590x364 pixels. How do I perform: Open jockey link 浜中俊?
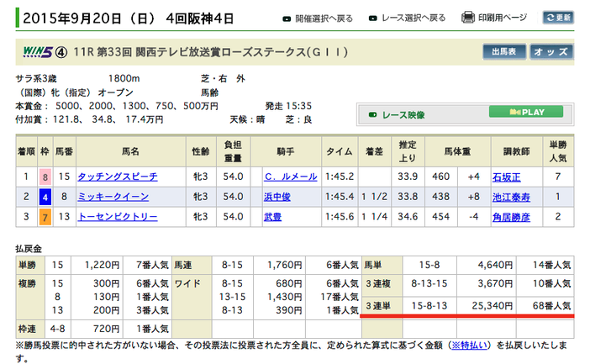click(277, 197)
